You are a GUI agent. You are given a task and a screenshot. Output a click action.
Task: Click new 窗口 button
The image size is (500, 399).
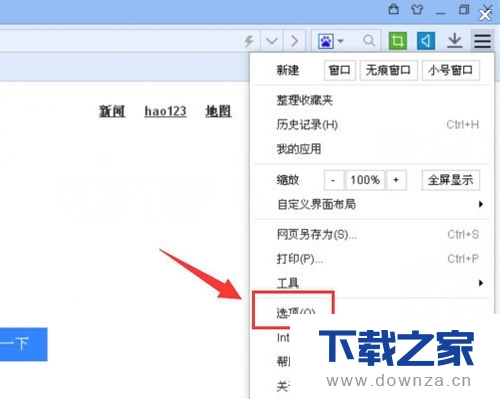340,70
